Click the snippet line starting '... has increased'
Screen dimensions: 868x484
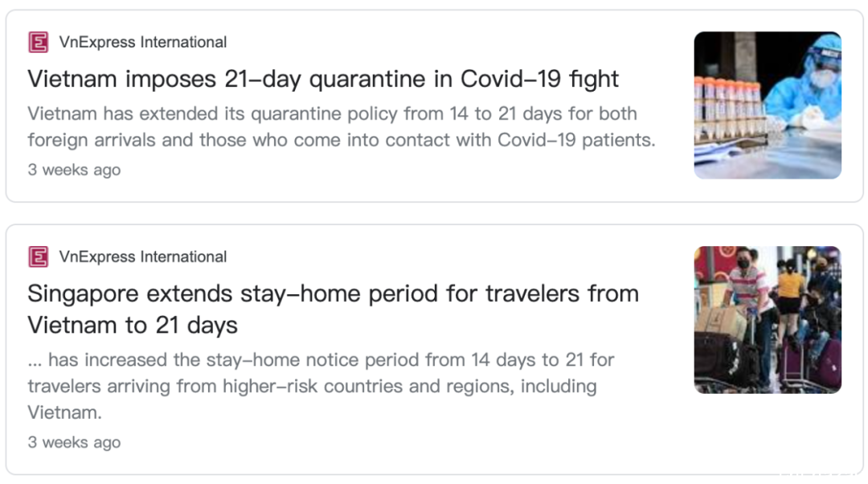[321, 360]
